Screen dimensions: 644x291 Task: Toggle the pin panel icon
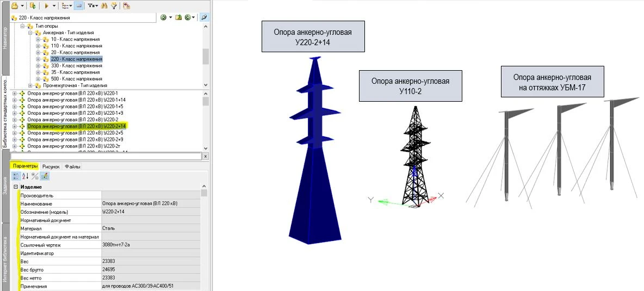204,17
